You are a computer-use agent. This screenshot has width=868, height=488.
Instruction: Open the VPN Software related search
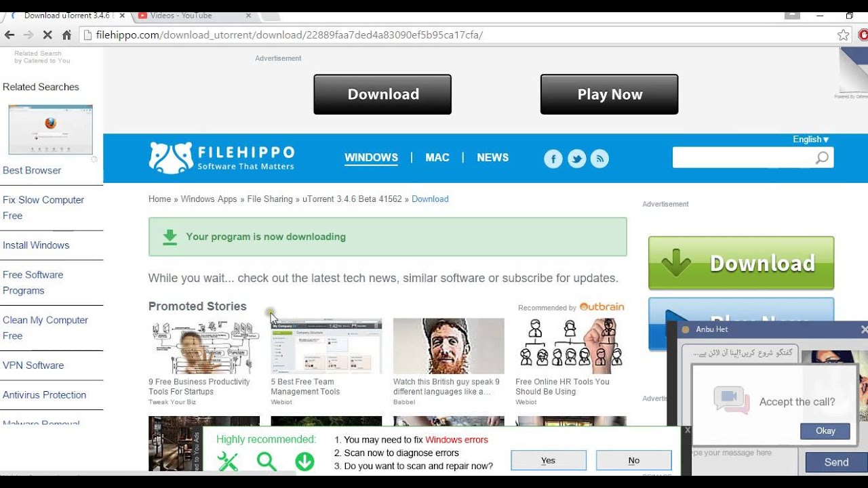tap(33, 365)
